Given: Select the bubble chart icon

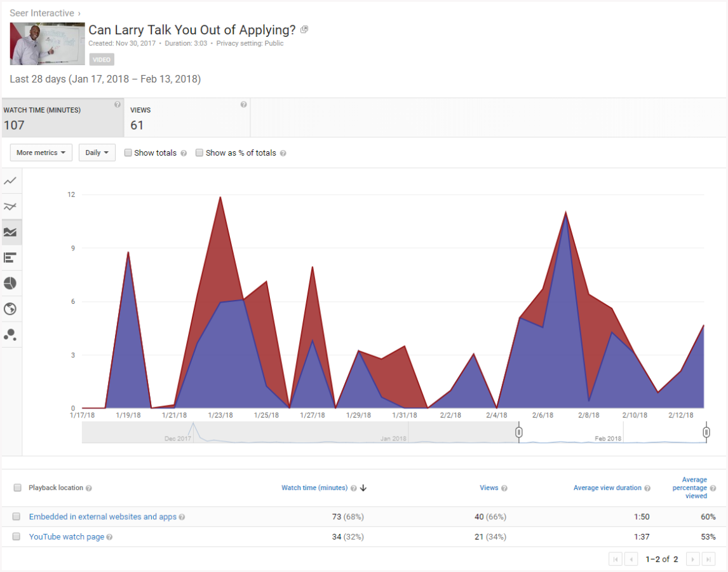Looking at the screenshot, I should pyautogui.click(x=10, y=334).
